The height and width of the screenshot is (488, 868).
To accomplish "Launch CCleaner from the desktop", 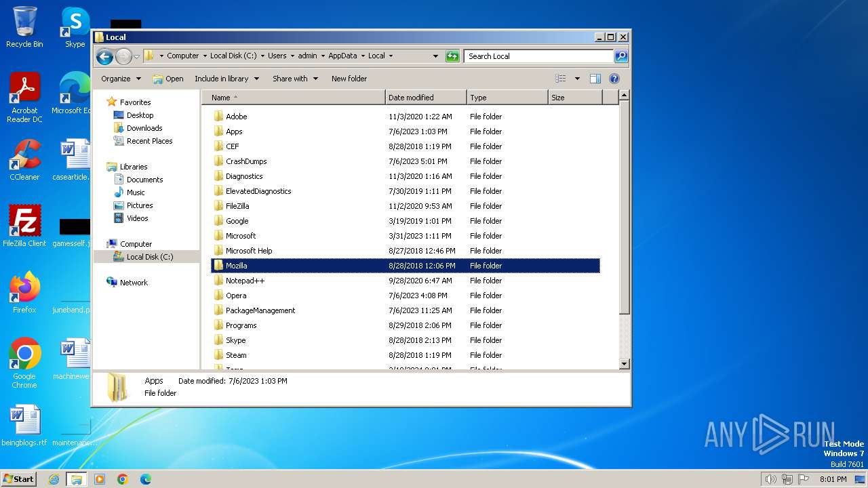I will pos(24,160).
